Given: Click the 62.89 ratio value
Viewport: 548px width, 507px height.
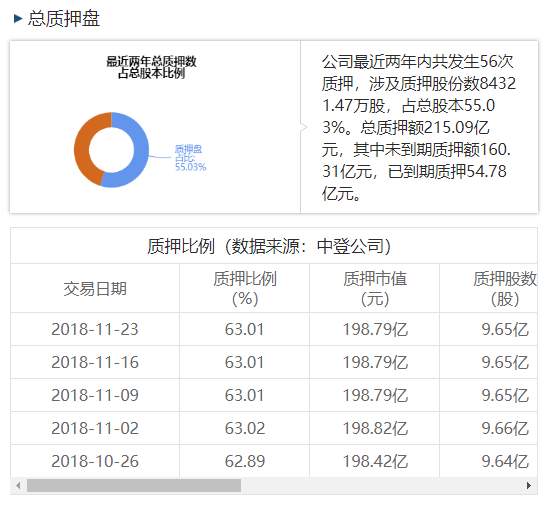Looking at the screenshot, I should point(245,461).
